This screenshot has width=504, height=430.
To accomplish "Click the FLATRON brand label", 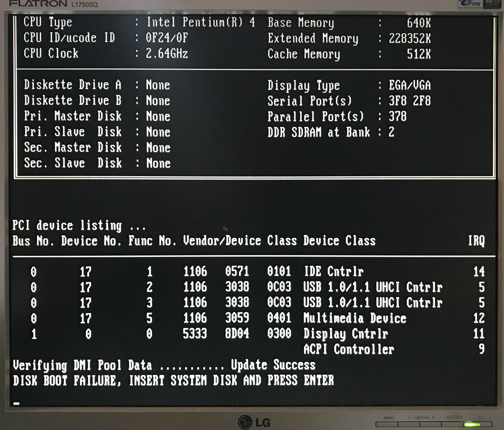I will pos(38,4).
